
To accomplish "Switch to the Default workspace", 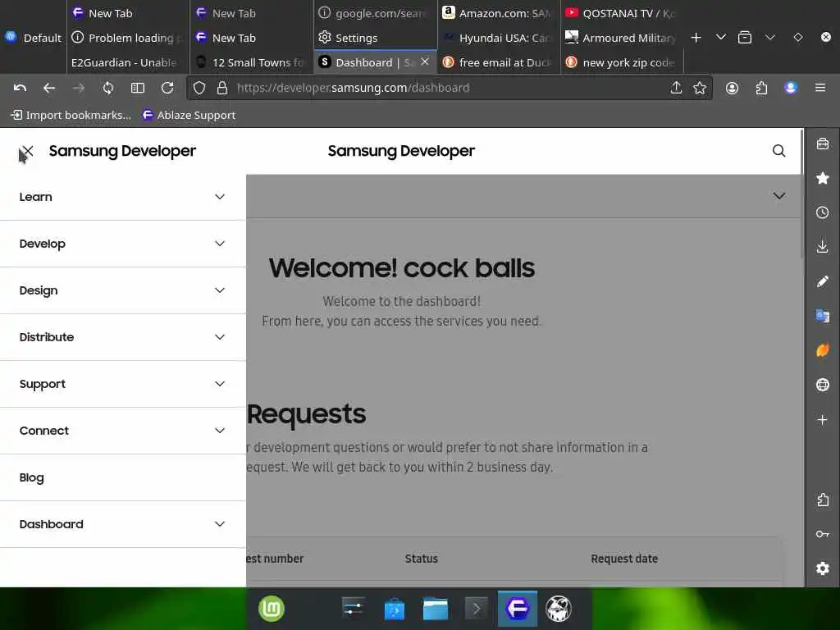I will pyautogui.click(x=33, y=38).
